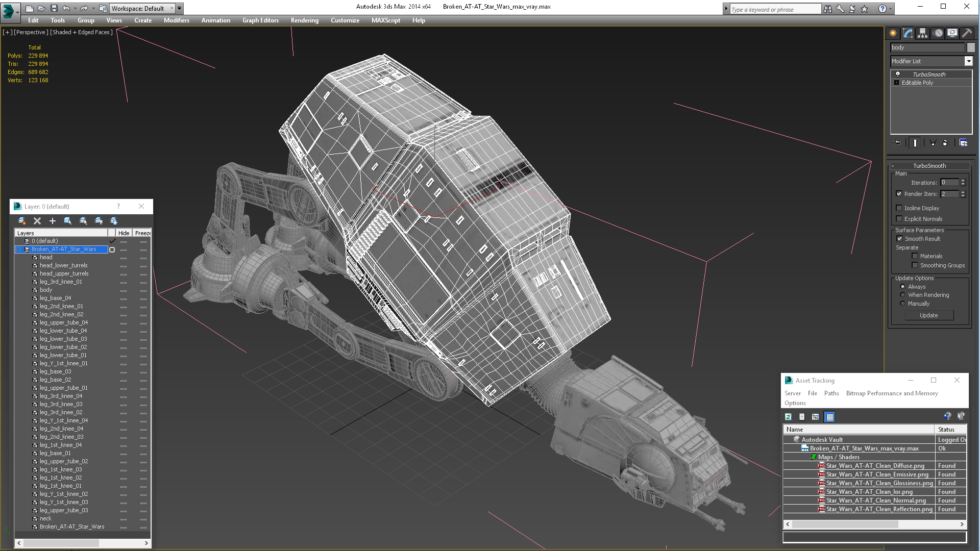Screen dimensions: 980x551
Task: Select Manually update radio button
Action: pos(902,304)
